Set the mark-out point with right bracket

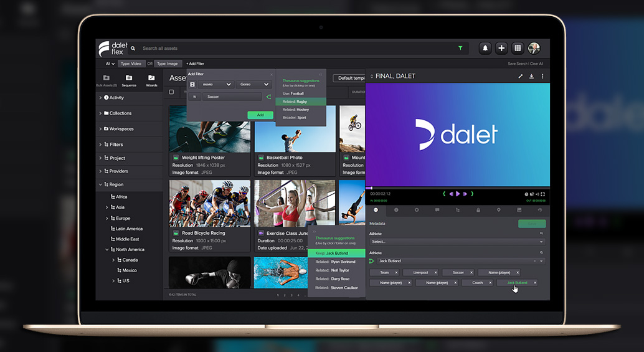[x=472, y=194]
